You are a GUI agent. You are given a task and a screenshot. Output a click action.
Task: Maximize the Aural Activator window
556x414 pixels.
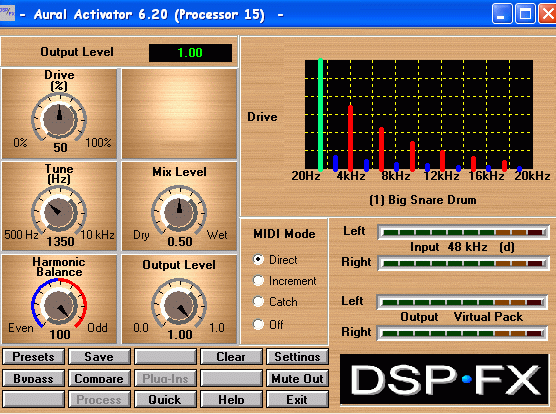coord(525,14)
